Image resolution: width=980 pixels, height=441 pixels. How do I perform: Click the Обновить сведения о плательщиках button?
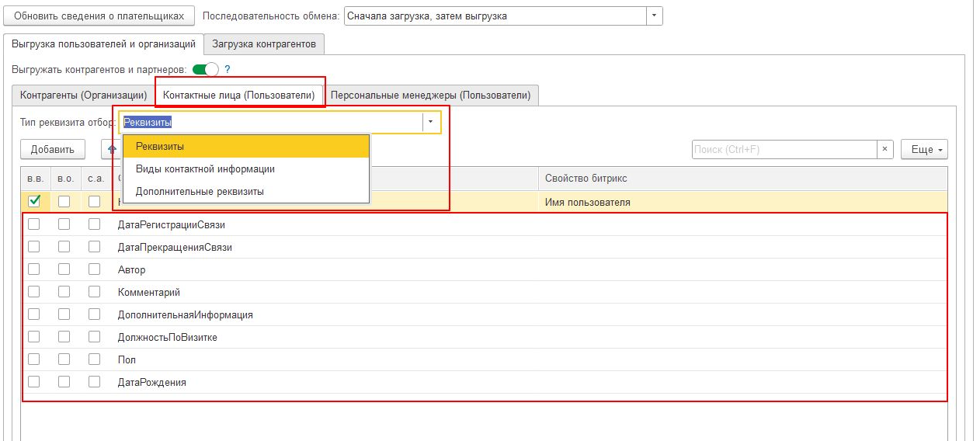pos(99,16)
